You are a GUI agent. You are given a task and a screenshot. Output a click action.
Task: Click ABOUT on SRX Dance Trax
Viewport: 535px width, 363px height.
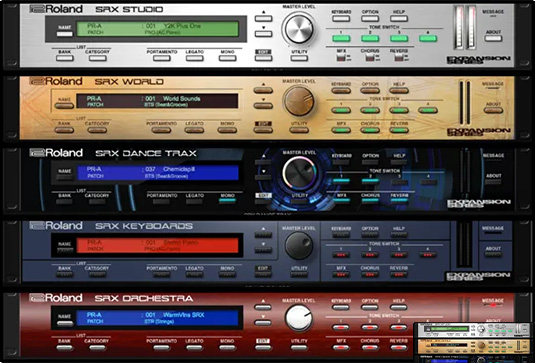click(493, 182)
